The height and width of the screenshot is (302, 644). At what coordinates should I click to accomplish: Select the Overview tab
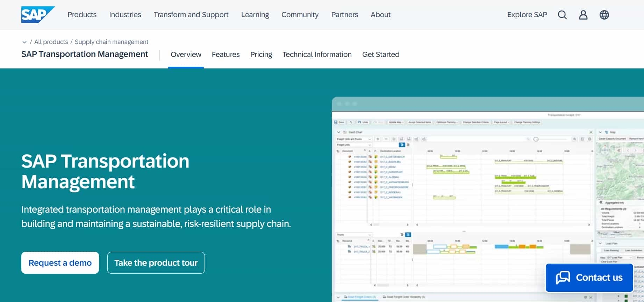(x=186, y=54)
